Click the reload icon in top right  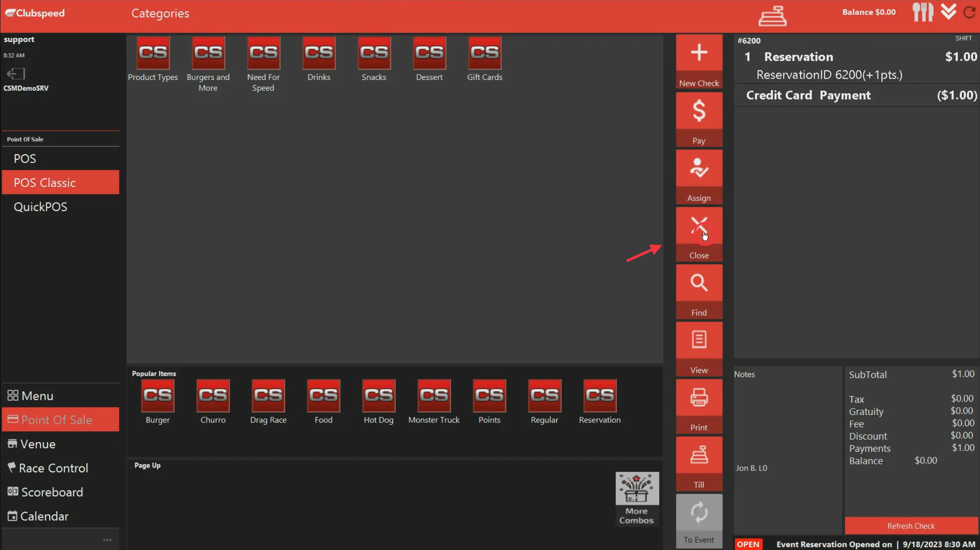(970, 12)
